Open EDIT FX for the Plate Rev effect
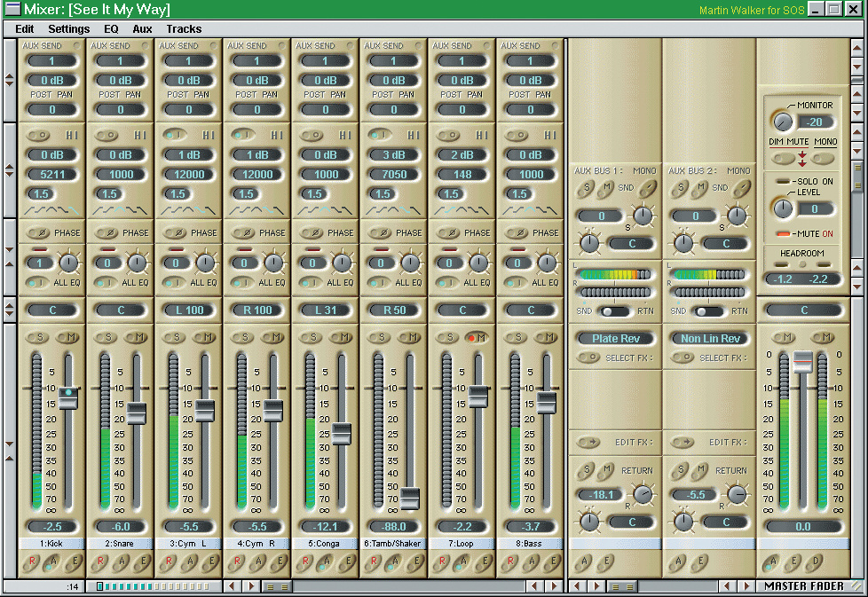This screenshot has height=597, width=868. [588, 443]
